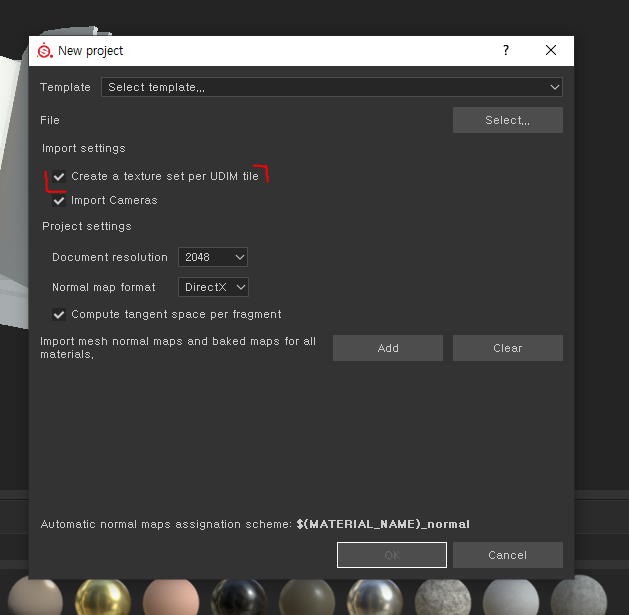Click the Import settings heading text

click(x=84, y=148)
